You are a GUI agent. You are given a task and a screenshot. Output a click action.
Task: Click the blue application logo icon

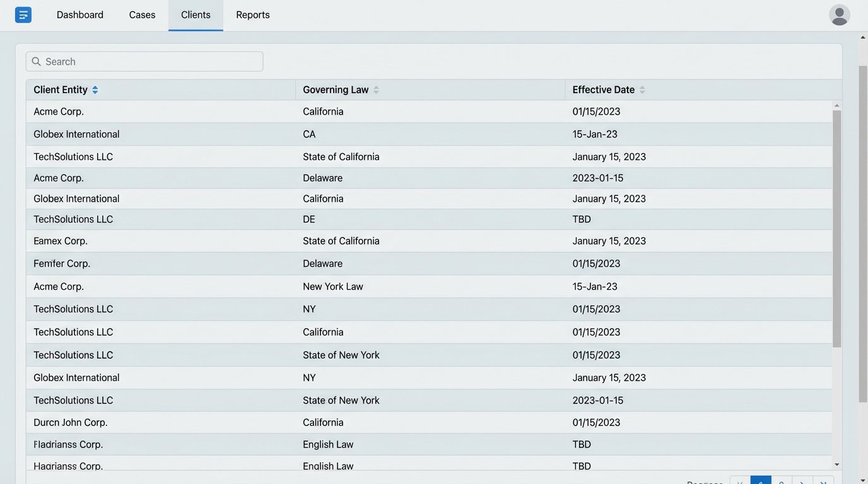click(x=23, y=14)
